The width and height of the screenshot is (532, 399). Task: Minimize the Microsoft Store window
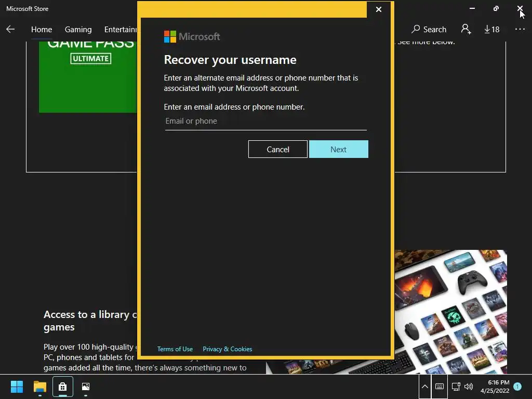(x=472, y=8)
